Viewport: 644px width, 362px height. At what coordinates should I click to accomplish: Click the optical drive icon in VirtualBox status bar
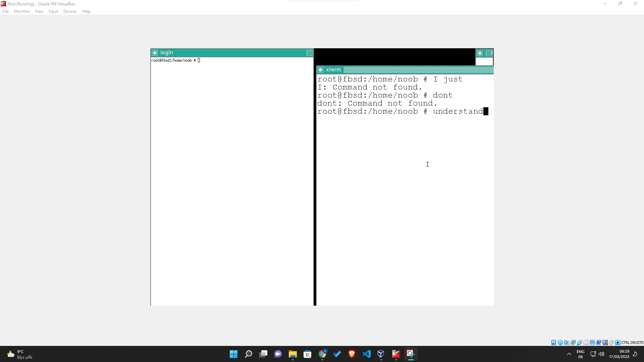[560, 343]
